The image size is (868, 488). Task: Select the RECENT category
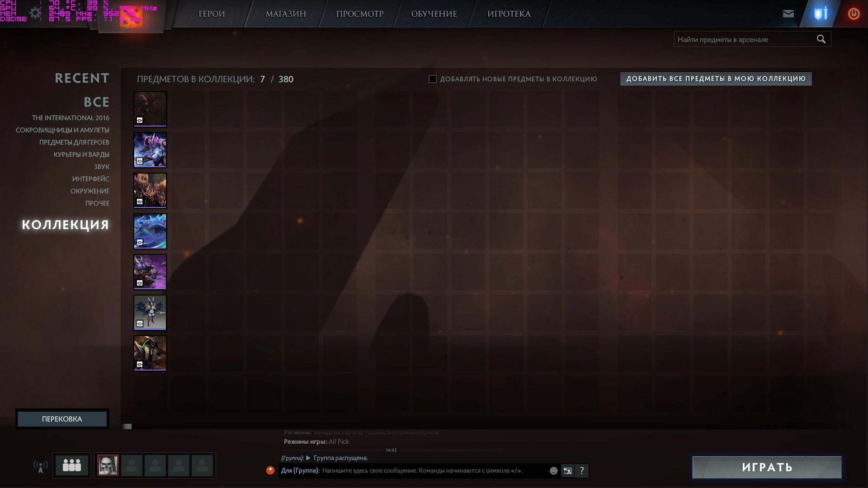coord(82,78)
